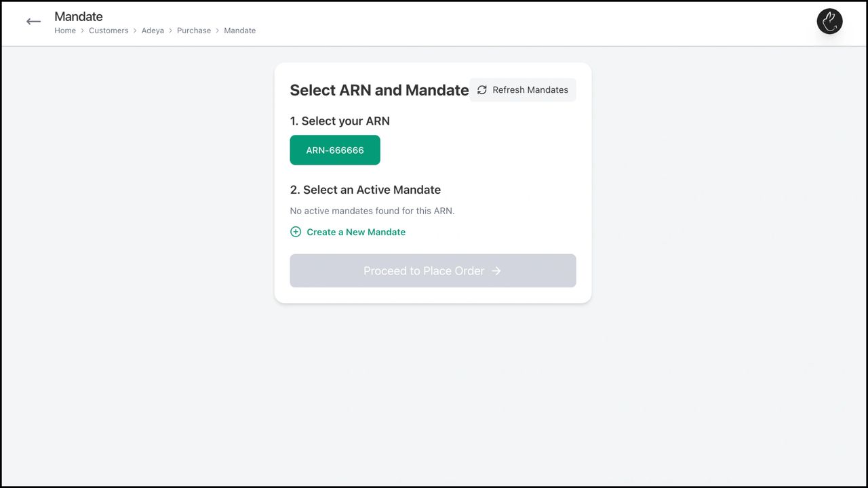
Task: Click the Create a New Mandate link
Action: point(355,232)
